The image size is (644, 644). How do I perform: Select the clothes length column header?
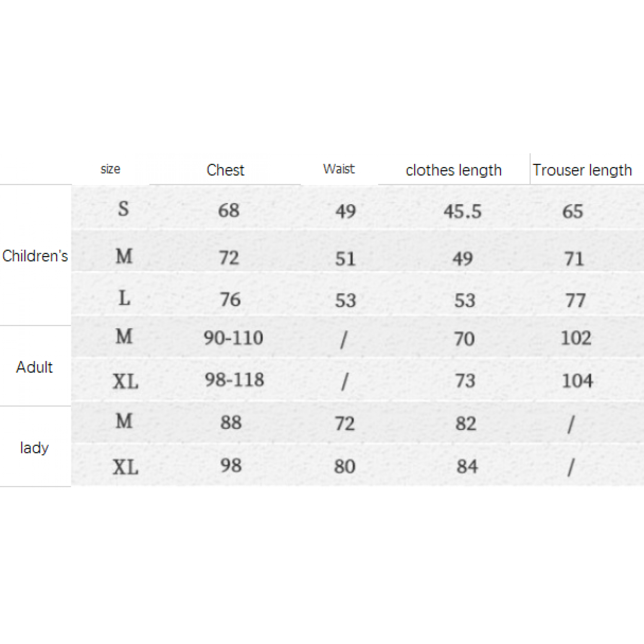point(453,170)
